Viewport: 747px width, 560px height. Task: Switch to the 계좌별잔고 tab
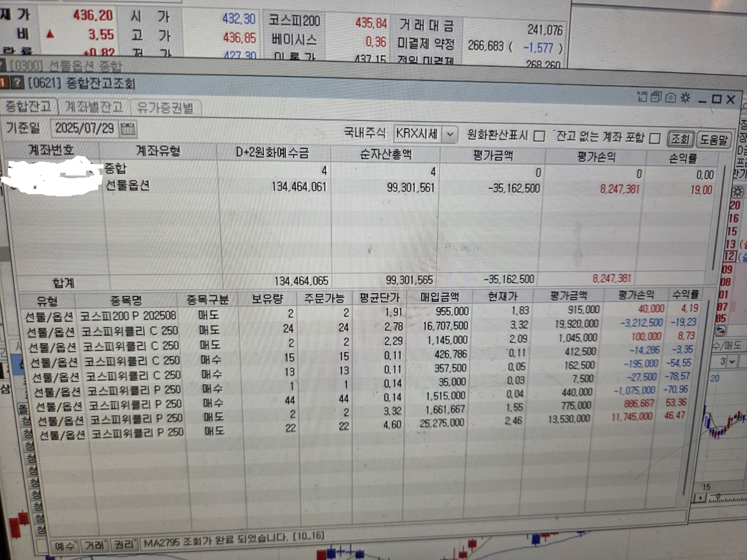coord(94,107)
